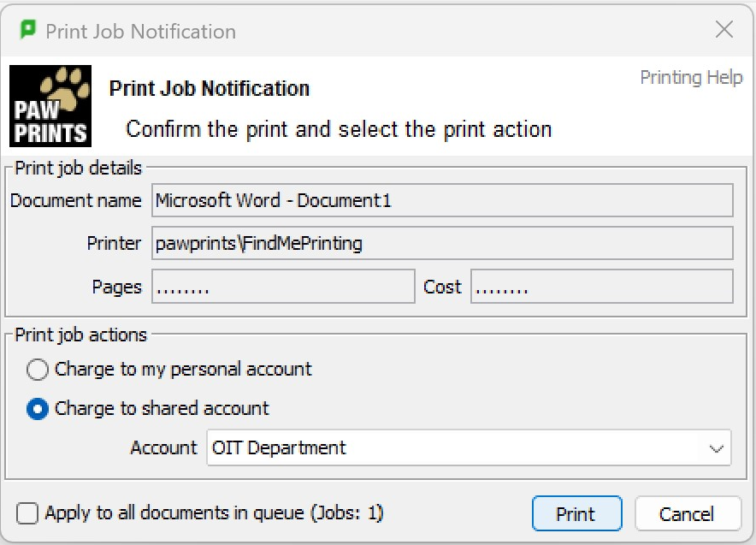Enable the apply to all documents checkbox
Image resolution: width=756 pixels, height=545 pixels.
tap(27, 513)
